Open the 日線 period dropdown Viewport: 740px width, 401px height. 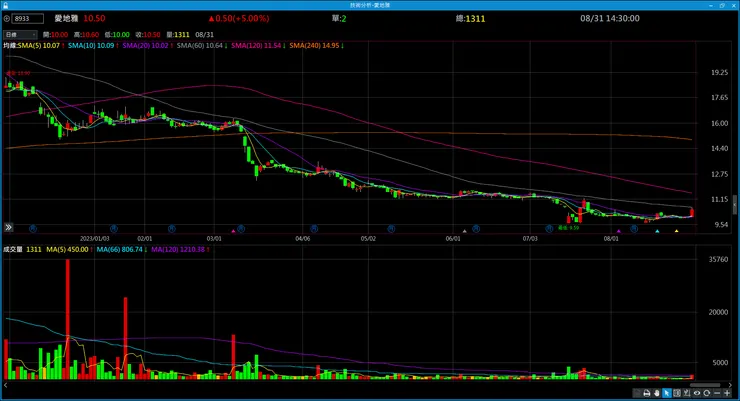tap(20, 34)
